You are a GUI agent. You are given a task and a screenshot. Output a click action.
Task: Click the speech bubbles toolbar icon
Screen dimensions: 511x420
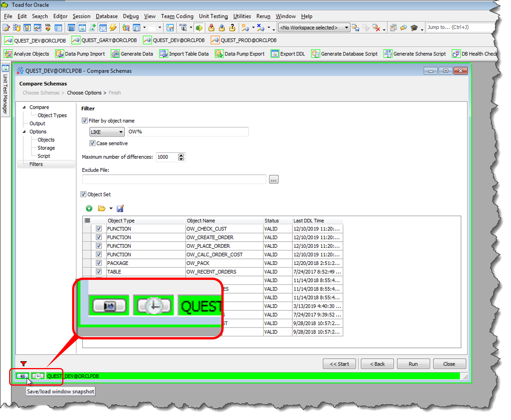point(403,27)
